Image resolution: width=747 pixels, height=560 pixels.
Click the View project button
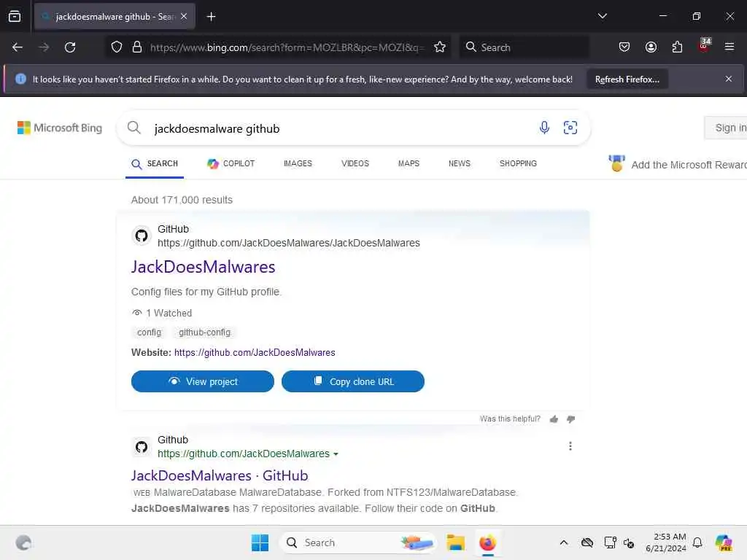click(x=203, y=381)
